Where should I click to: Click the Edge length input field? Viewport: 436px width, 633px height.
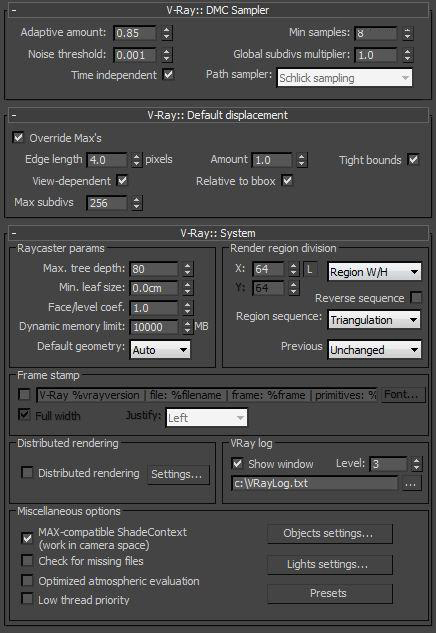tap(107, 160)
